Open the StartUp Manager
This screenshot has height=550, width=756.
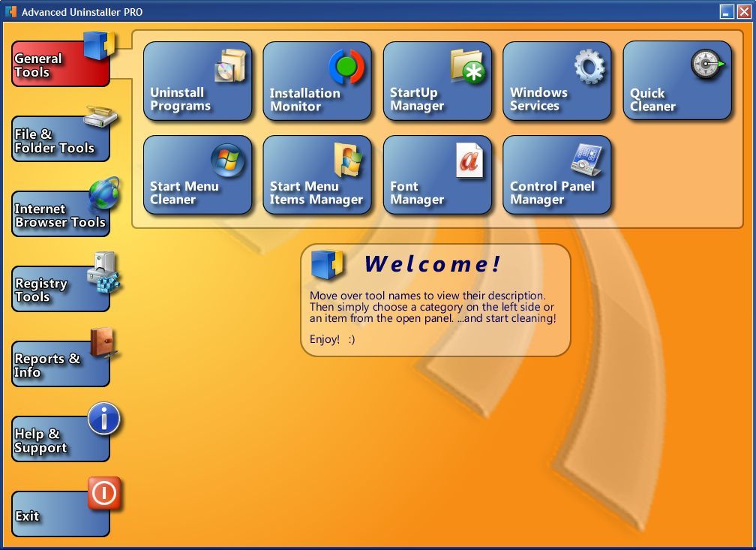(437, 81)
